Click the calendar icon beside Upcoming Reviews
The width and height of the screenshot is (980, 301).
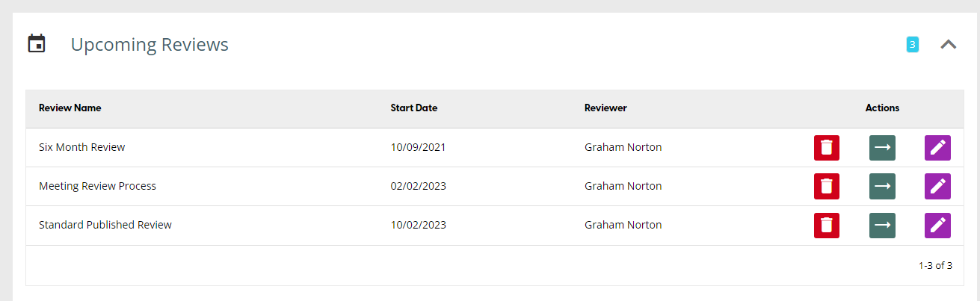[x=36, y=44]
